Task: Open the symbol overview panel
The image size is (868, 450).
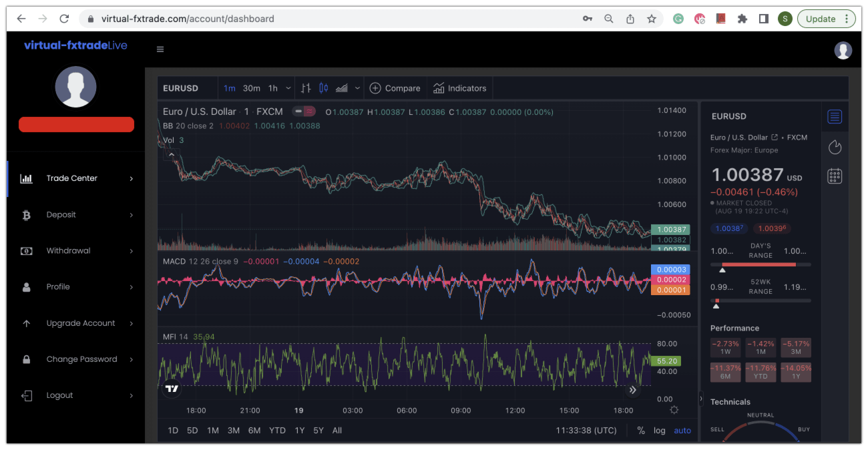Action: point(835,116)
